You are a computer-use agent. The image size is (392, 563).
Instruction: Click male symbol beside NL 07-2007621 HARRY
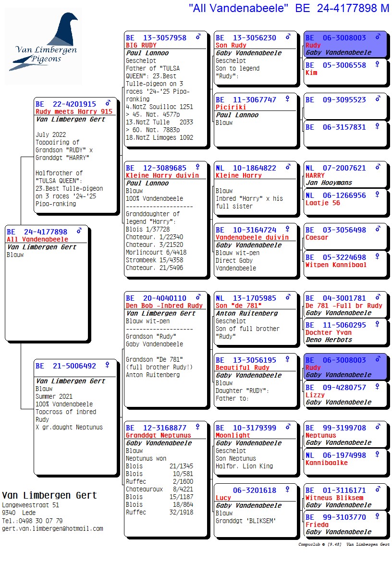[378, 167]
